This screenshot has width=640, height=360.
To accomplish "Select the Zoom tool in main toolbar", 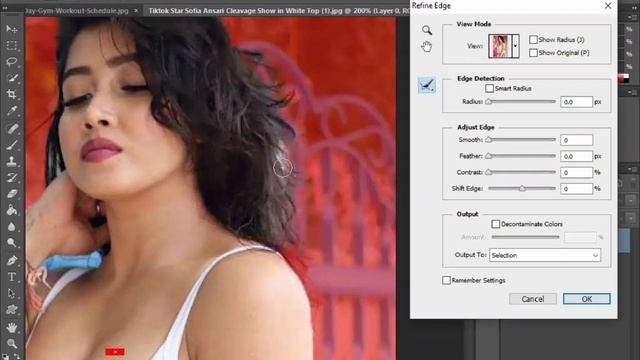I will click(x=11, y=344).
